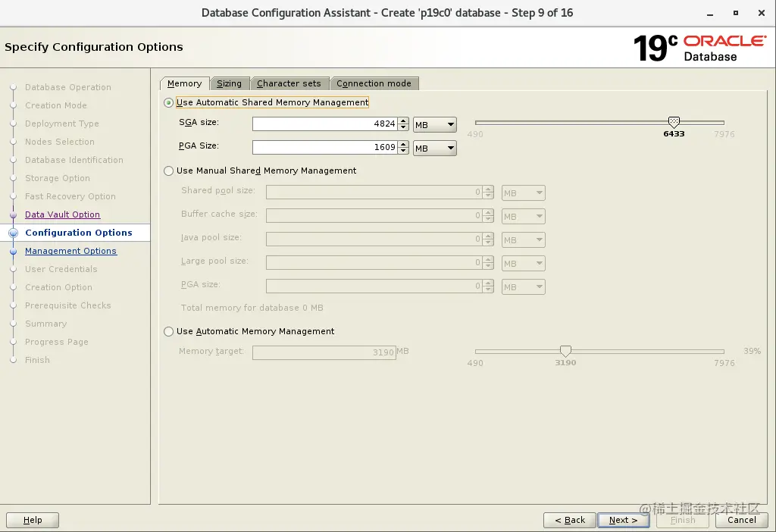776x532 pixels.
Task: Open the SGA size unit MB dropdown
Action: click(x=434, y=125)
